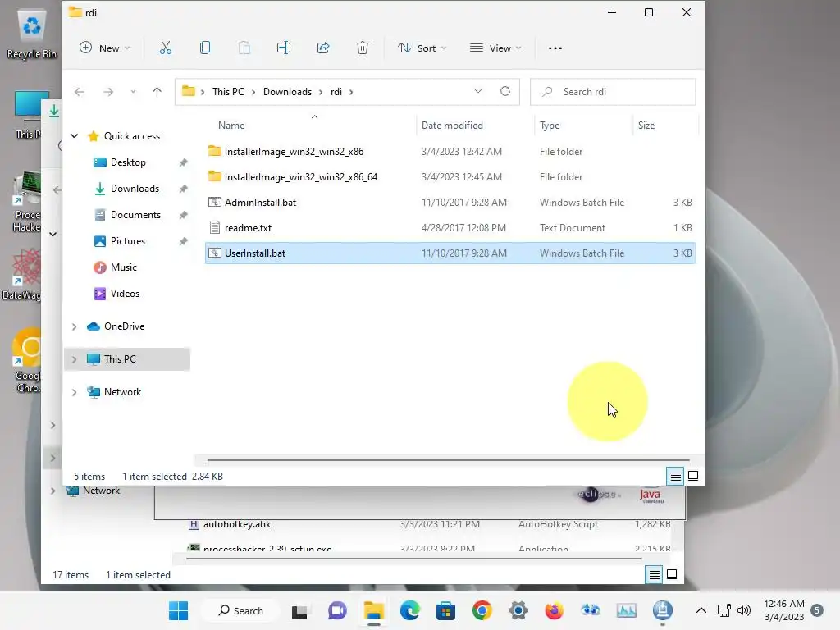
Task: Open the Sort dropdown
Action: 422,48
